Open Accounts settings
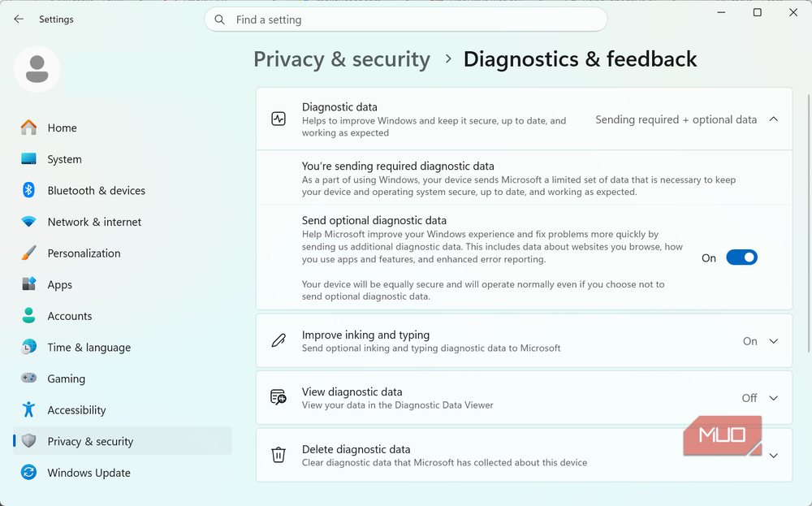812x506 pixels. coord(123,315)
